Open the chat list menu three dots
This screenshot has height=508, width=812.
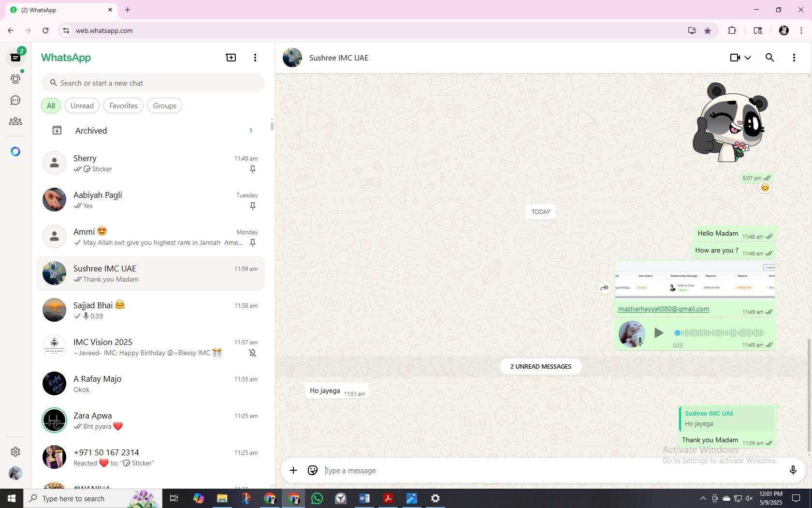(x=255, y=58)
